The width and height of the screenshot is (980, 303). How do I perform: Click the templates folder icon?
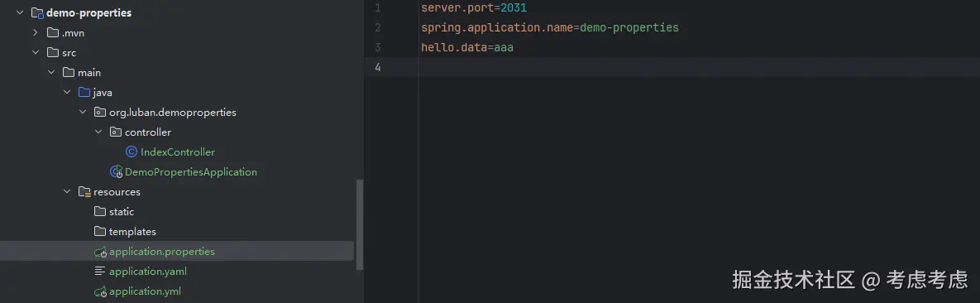pyautogui.click(x=100, y=232)
